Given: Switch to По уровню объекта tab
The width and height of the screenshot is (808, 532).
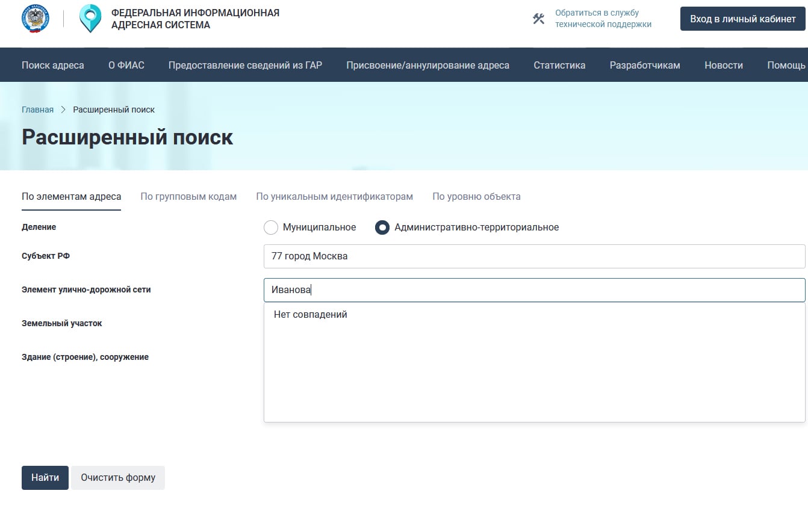Looking at the screenshot, I should click(x=476, y=197).
